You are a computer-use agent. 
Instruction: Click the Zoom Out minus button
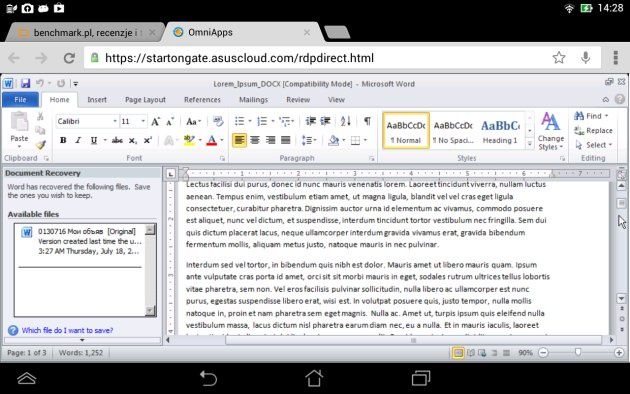pos(543,353)
